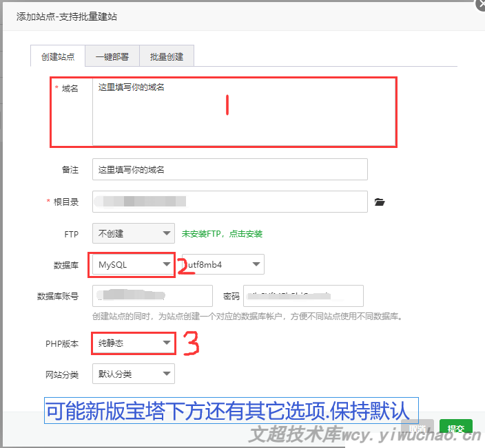Close the add site dialog
The height and width of the screenshot is (448, 485).
coord(480,5)
